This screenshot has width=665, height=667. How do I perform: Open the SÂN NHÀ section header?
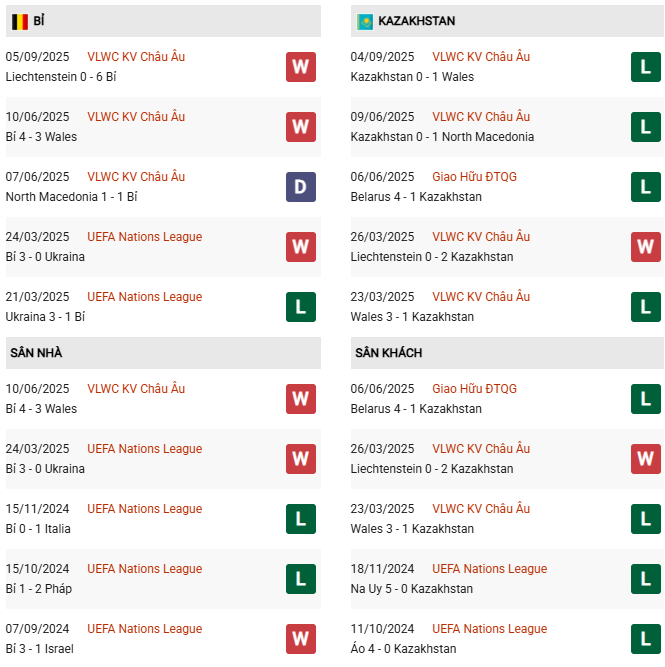(x=37, y=353)
